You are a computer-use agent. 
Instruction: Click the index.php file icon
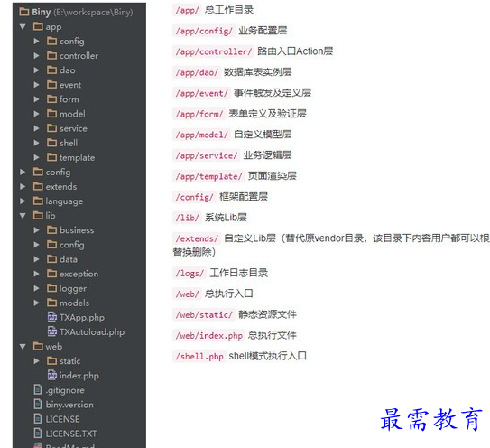coord(51,375)
